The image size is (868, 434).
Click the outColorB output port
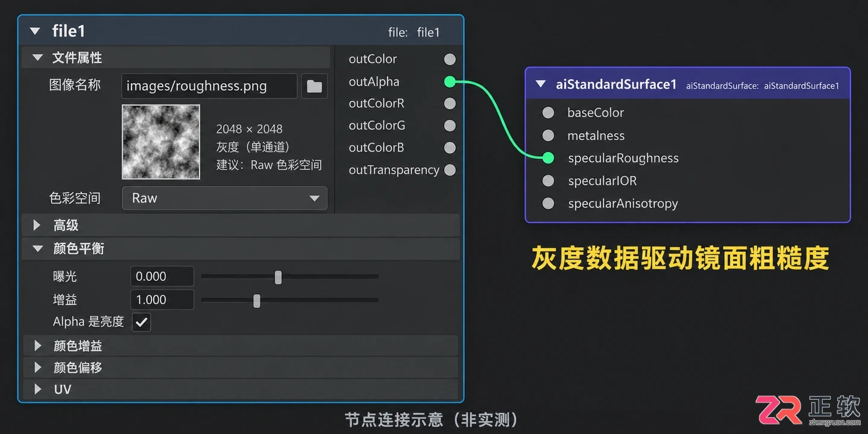(x=450, y=148)
